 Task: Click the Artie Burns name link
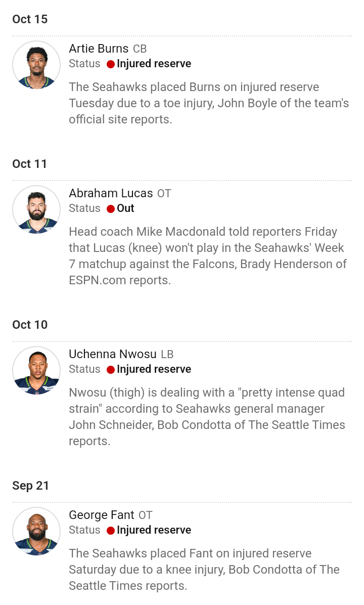(x=99, y=49)
